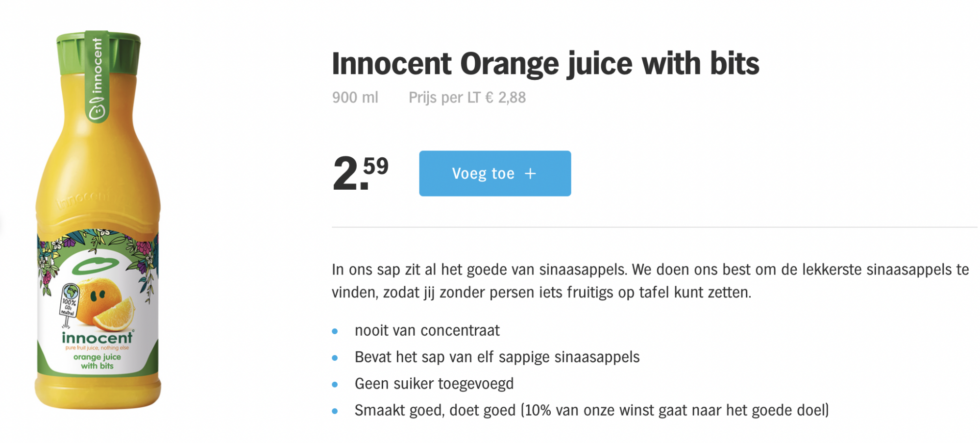Click the 100% CO2 neutral badge
The image size is (980, 443).
click(x=69, y=301)
